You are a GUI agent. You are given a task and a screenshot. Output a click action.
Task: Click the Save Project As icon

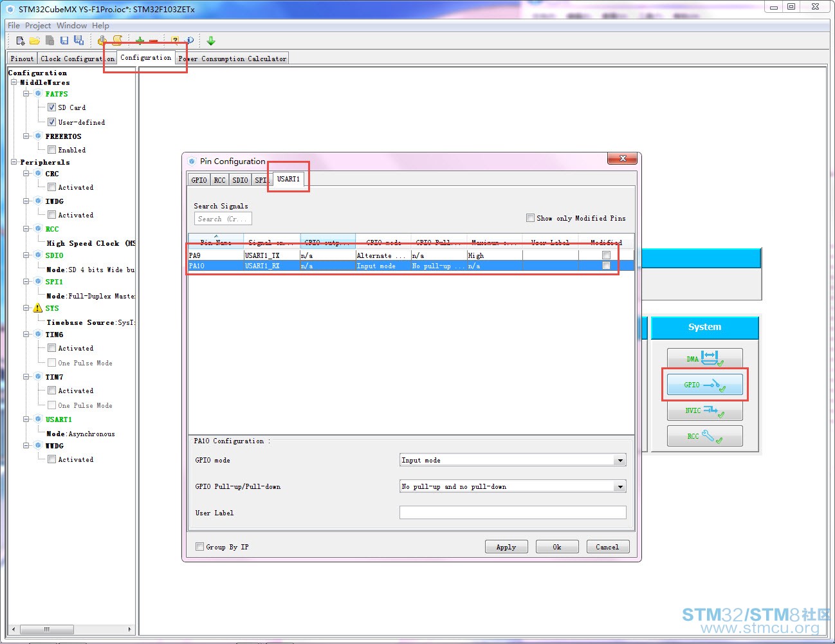point(78,41)
